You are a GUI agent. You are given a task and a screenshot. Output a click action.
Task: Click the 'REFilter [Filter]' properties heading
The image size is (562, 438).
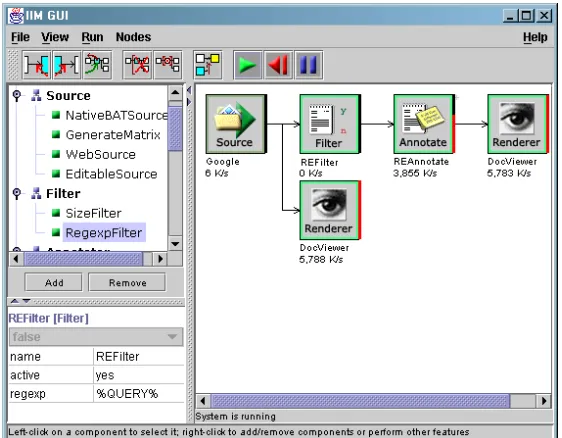pyautogui.click(x=48, y=318)
